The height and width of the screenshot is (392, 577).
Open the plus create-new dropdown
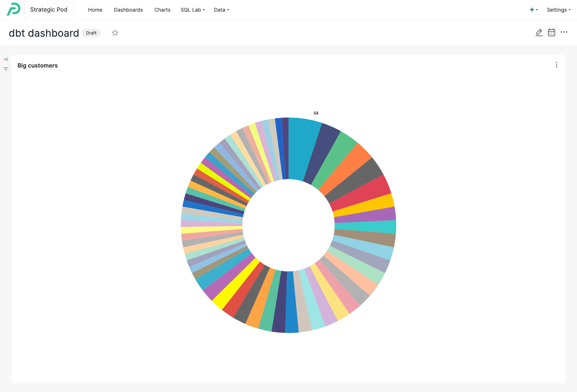(x=533, y=10)
